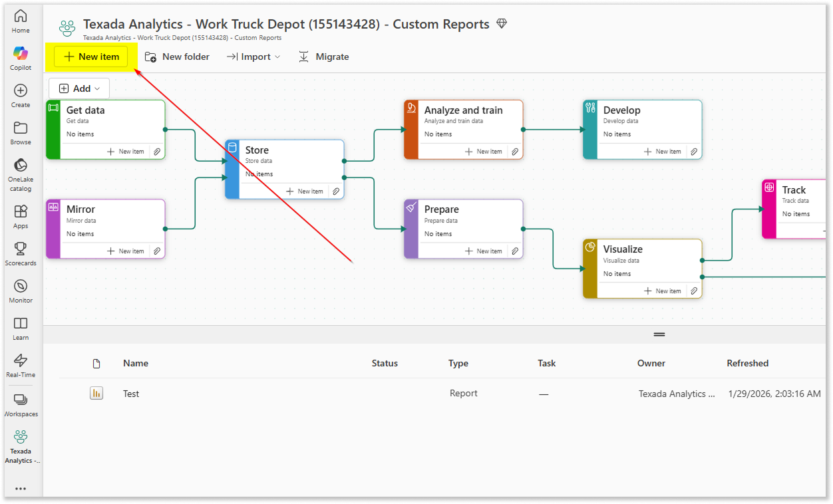Viewport: 833px width, 504px height.
Task: Go to Scorecards in sidebar
Action: tap(21, 253)
